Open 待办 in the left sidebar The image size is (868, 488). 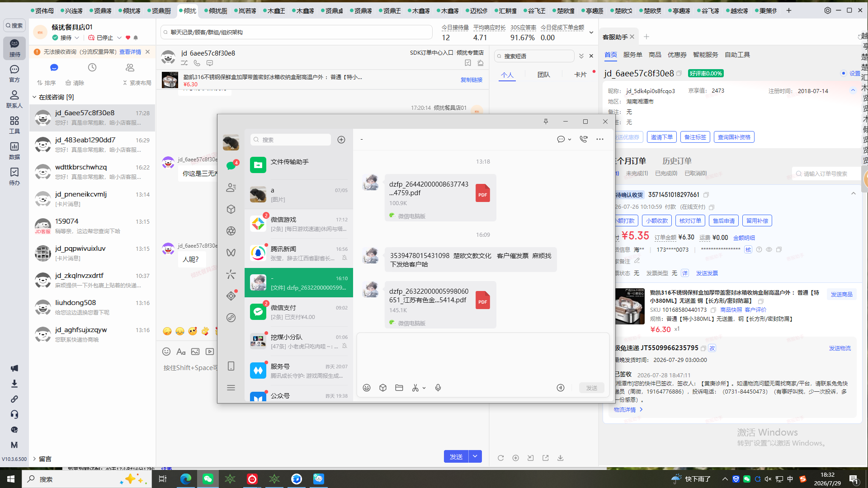[14, 177]
